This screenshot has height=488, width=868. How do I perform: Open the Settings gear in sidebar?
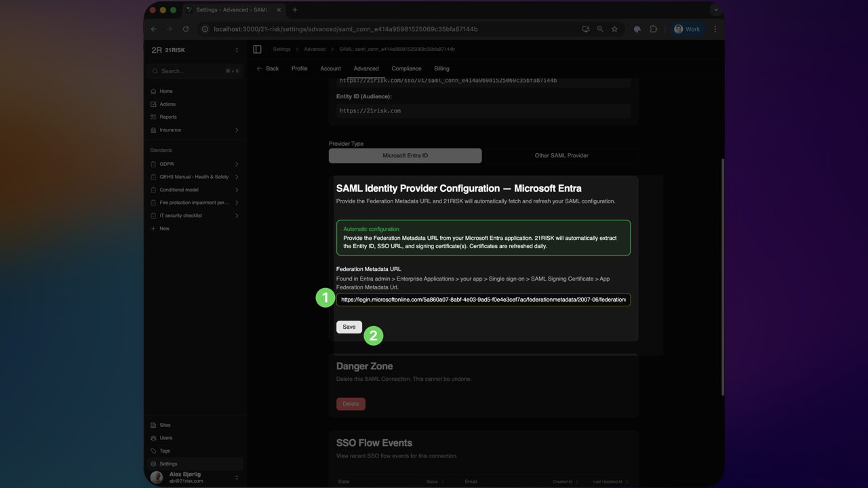tap(155, 464)
